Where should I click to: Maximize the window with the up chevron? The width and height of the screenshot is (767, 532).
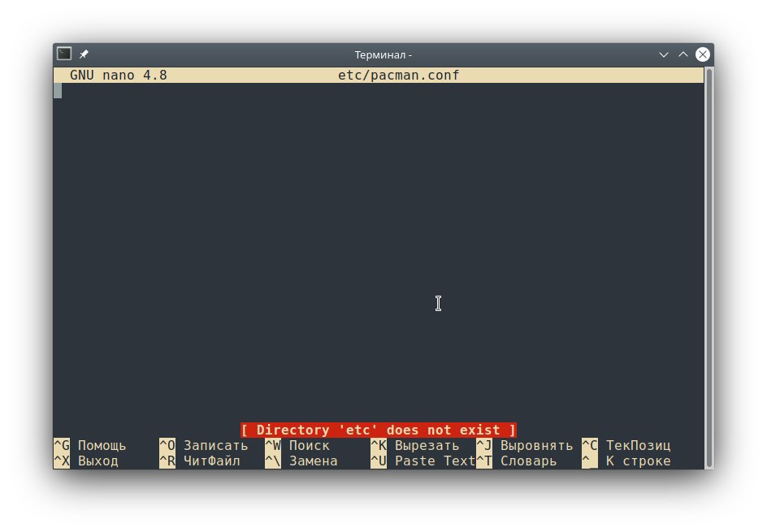(x=683, y=54)
